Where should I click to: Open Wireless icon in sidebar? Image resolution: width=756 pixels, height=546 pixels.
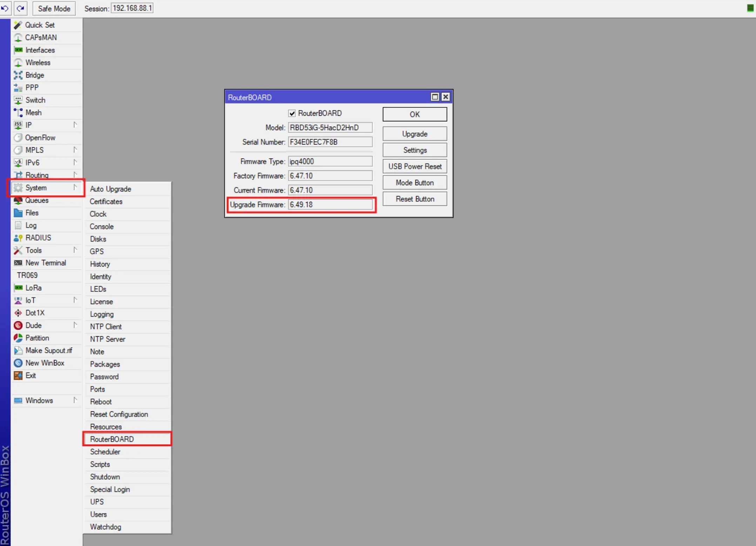(18, 63)
